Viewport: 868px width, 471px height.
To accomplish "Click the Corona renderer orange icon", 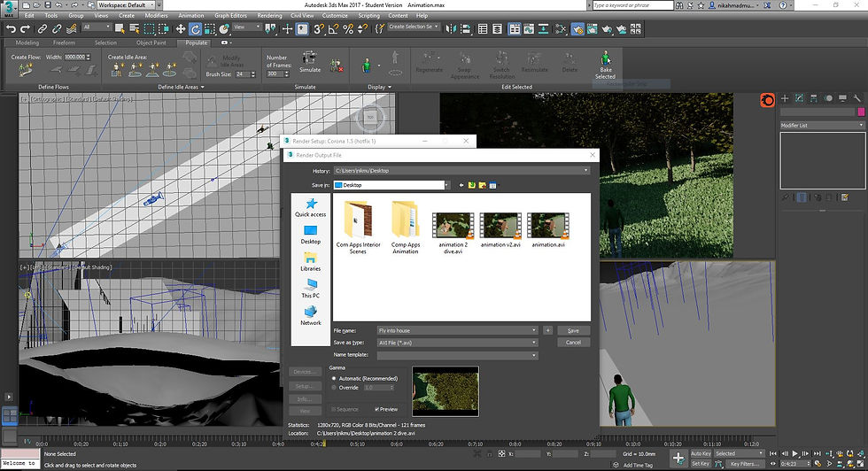I will [x=767, y=100].
